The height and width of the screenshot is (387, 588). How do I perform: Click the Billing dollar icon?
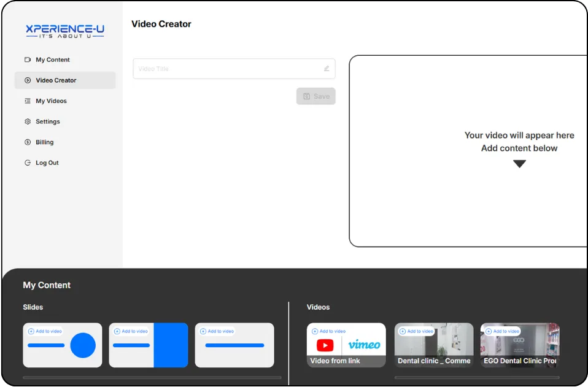(x=28, y=142)
